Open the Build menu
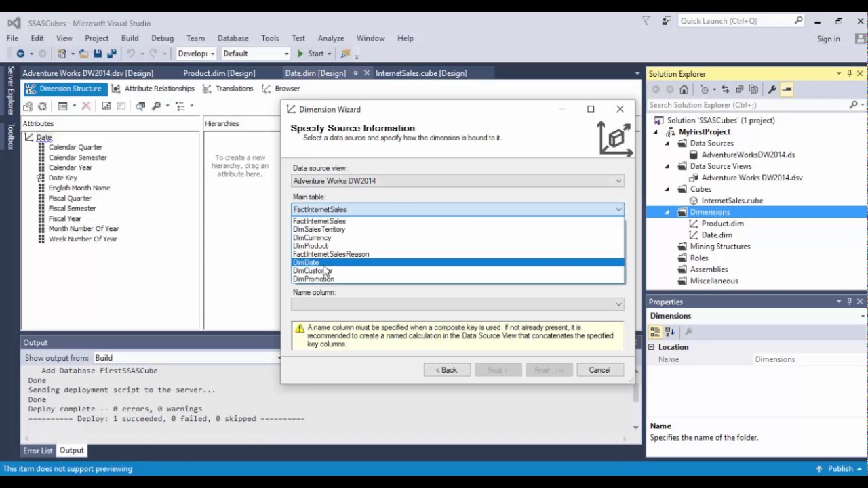Screen dimensions: 868x488 pos(130,39)
